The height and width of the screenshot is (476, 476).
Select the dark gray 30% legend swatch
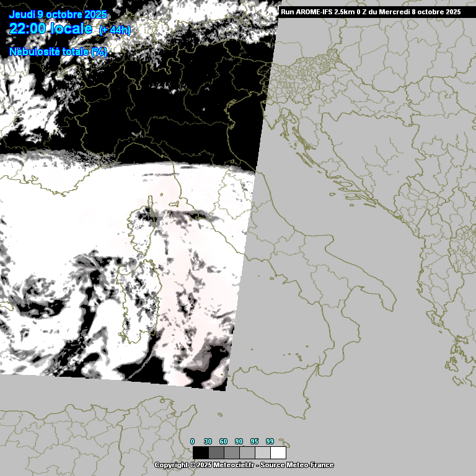pyautogui.click(x=216, y=452)
